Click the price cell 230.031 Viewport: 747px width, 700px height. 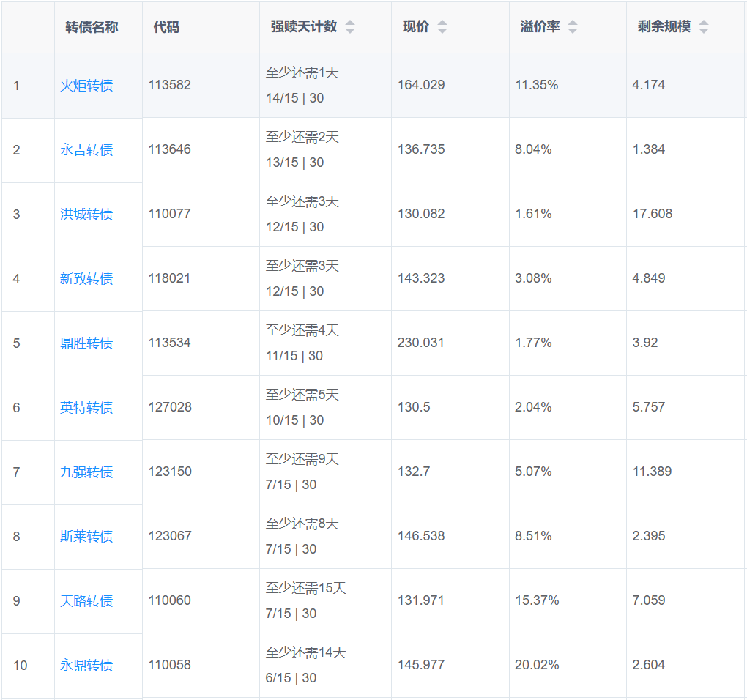(x=420, y=343)
